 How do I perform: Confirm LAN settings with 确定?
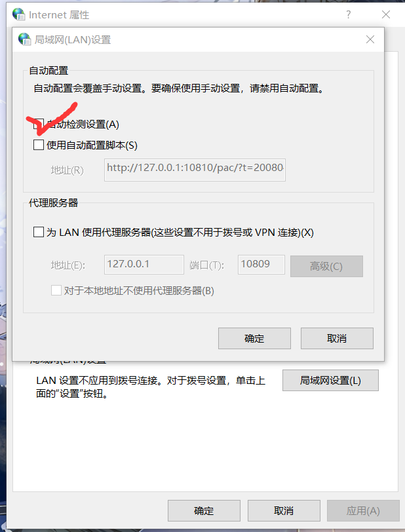tap(255, 338)
